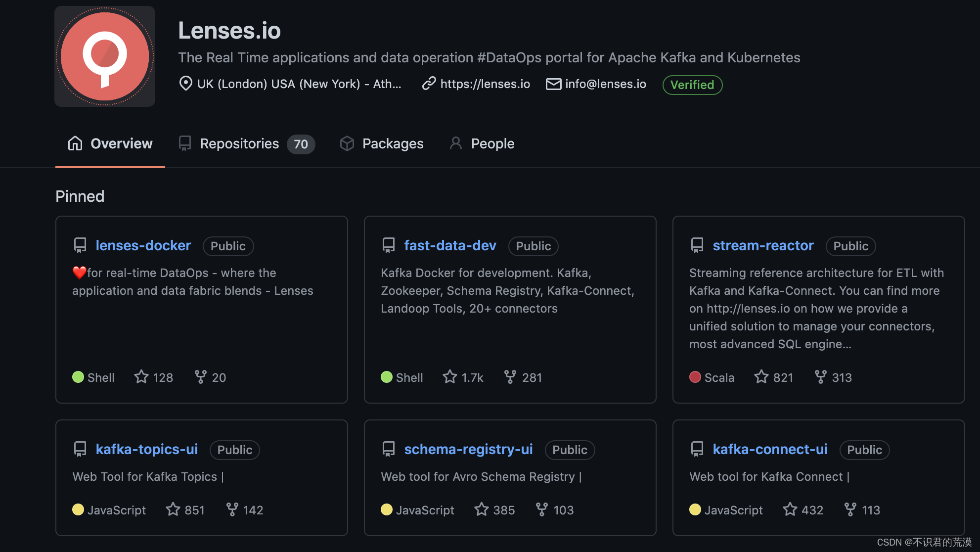Click the Lenses.io organization avatar logo
The image size is (980, 552).
(105, 56)
